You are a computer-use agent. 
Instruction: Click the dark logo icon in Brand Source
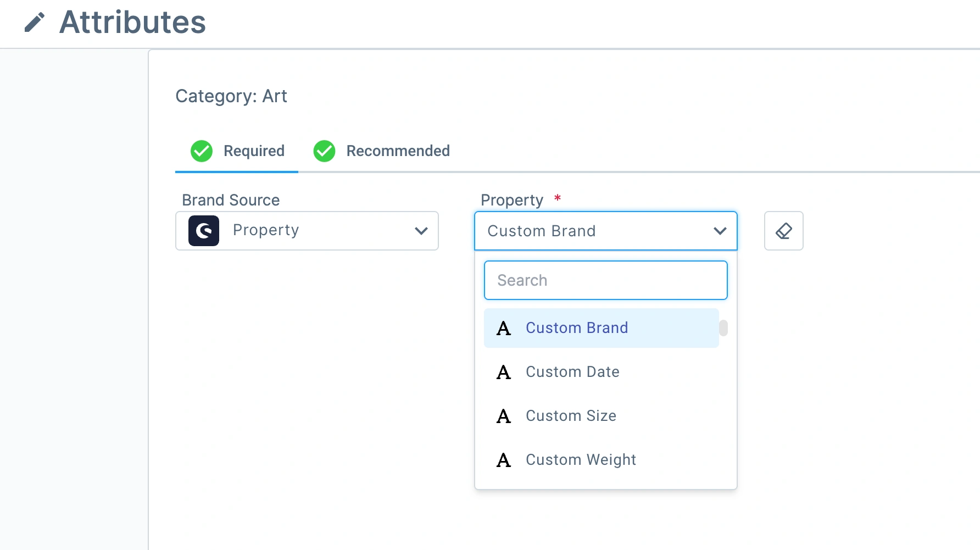[204, 231]
